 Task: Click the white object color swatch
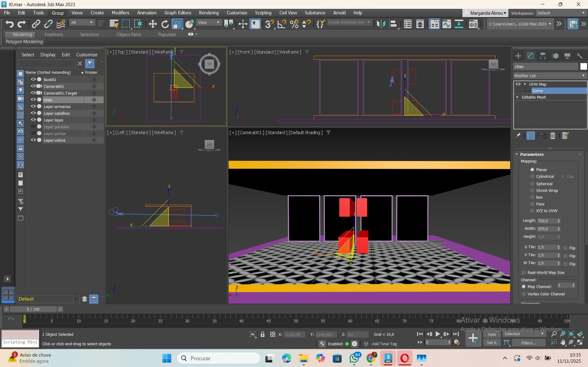(583, 66)
